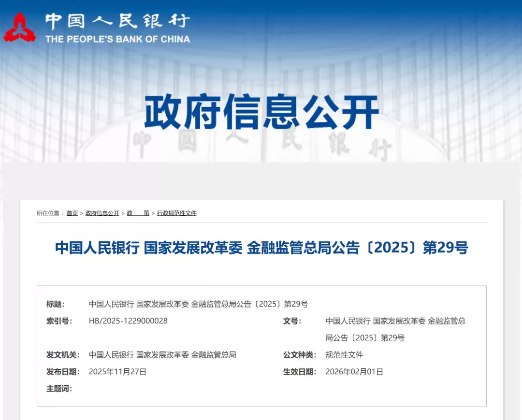This screenshot has height=420, width=522.
Task: Click the 政策 breadcrumb entry
Action: 137,213
